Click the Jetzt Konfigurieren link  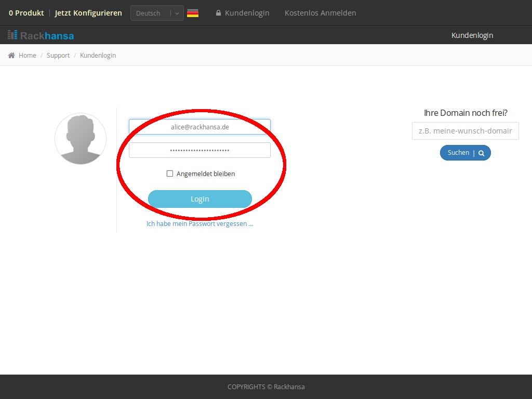88,13
